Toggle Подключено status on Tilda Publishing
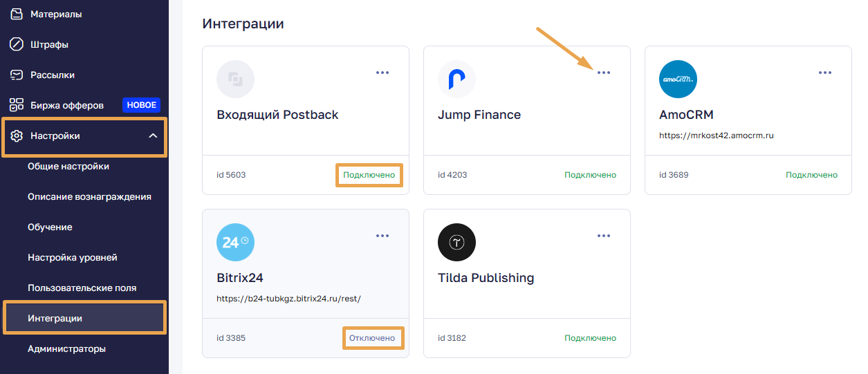The height and width of the screenshot is (374, 868). pyautogui.click(x=590, y=338)
